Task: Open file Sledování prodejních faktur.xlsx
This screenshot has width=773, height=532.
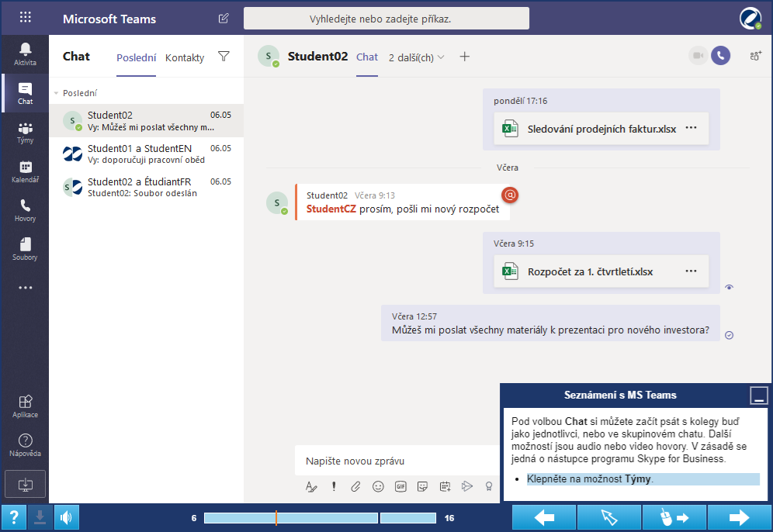Action: coord(601,129)
